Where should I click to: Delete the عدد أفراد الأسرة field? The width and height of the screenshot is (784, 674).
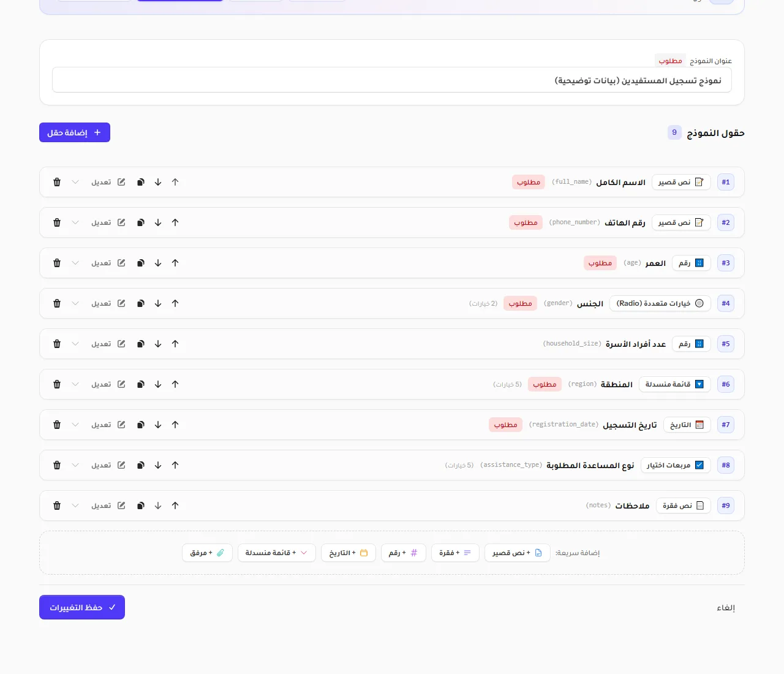(57, 344)
